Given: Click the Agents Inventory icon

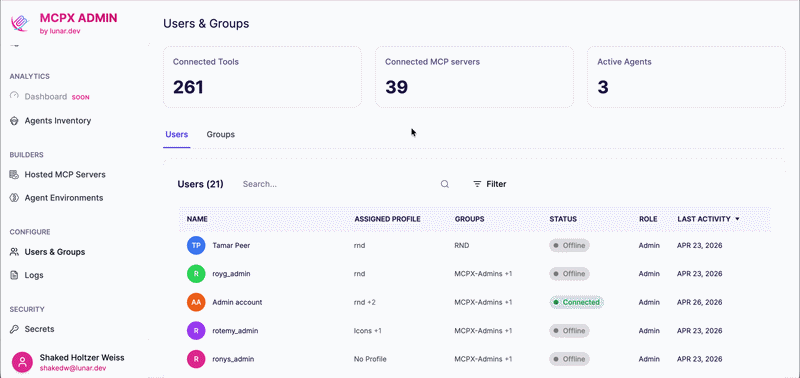Looking at the screenshot, I should (x=14, y=121).
